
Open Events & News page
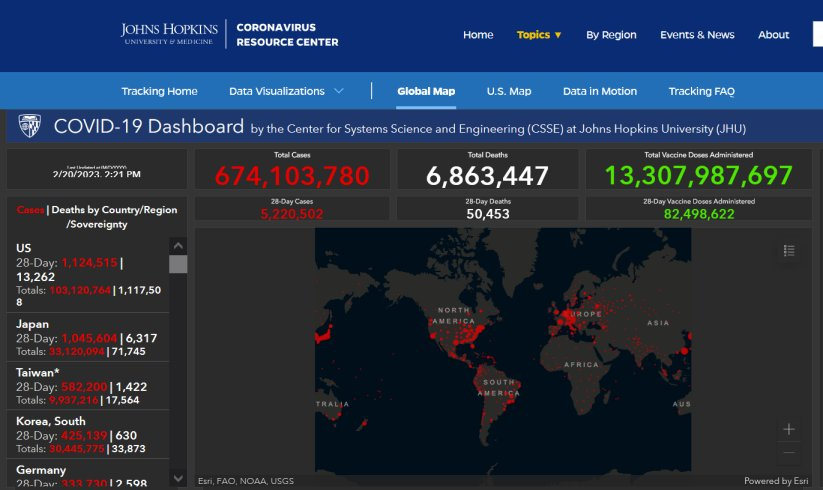(x=697, y=35)
